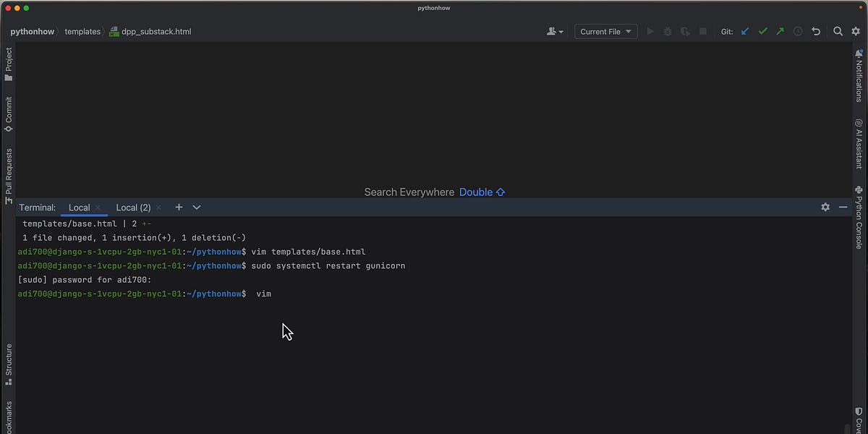Select the dpp_substack.html breadcrumb item

tap(156, 31)
